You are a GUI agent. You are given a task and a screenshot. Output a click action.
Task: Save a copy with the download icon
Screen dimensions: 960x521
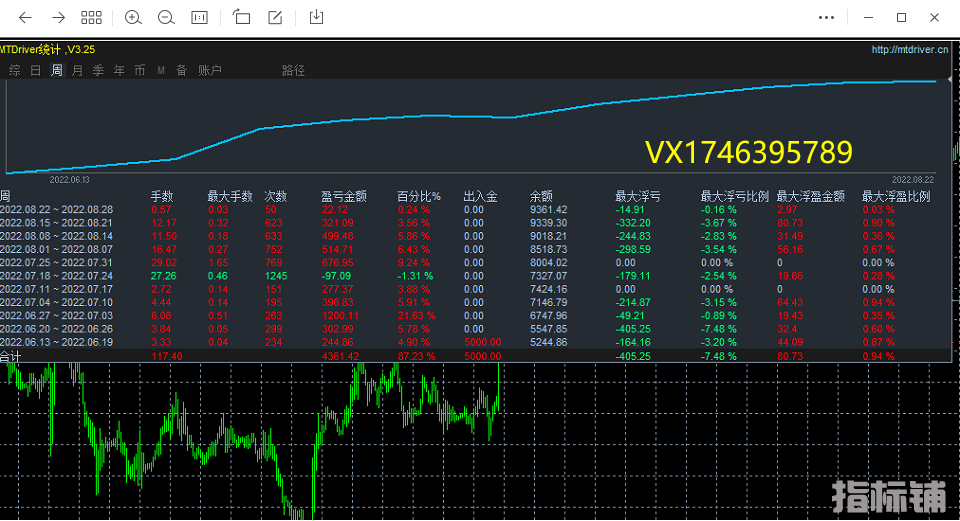pos(317,17)
